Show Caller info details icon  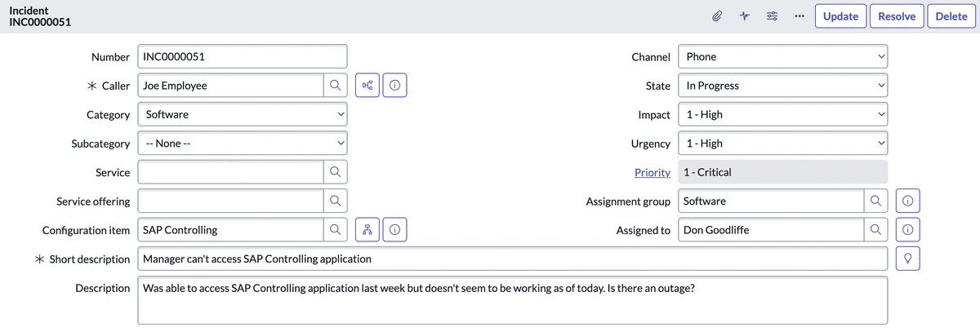click(x=394, y=86)
